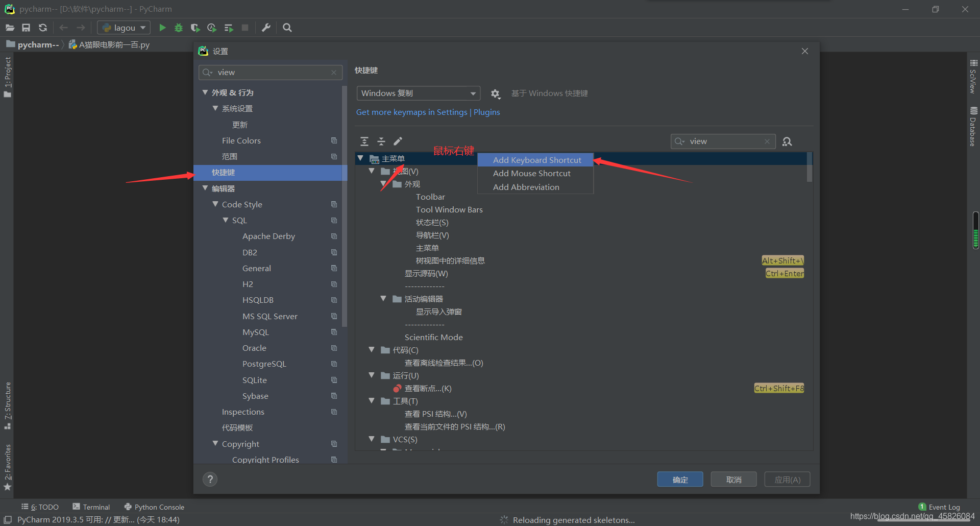Open the Event Log status icon

pyautogui.click(x=939, y=507)
